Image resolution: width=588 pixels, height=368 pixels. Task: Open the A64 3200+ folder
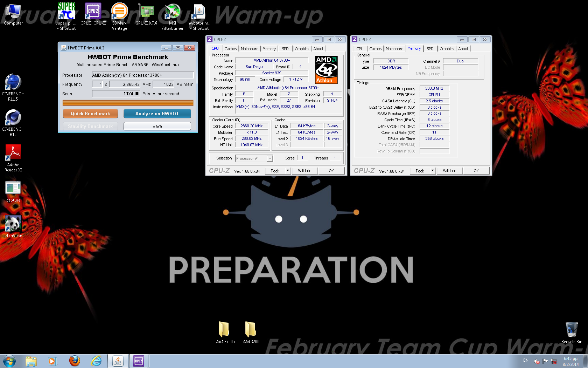(x=252, y=332)
